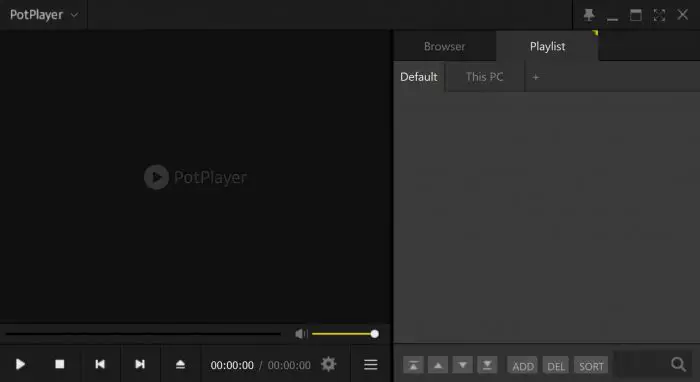Image resolution: width=700 pixels, height=382 pixels.
Task: Open the This PC playlist tab
Action: tap(484, 77)
